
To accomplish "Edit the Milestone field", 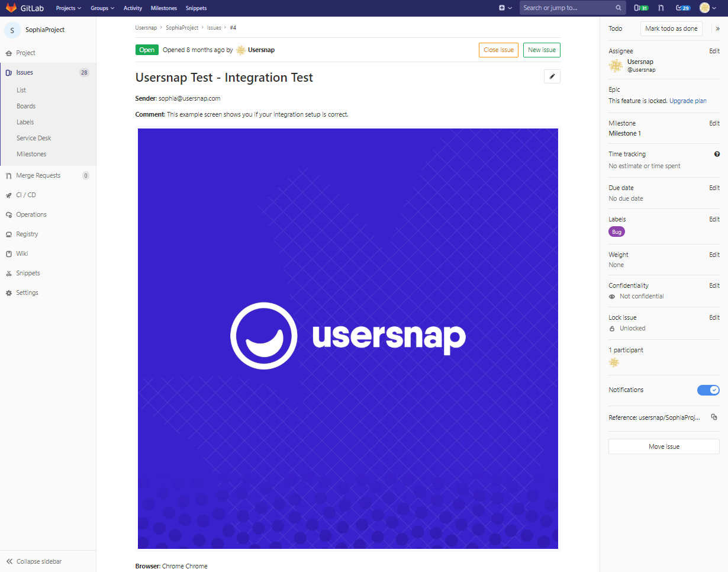I will point(714,123).
